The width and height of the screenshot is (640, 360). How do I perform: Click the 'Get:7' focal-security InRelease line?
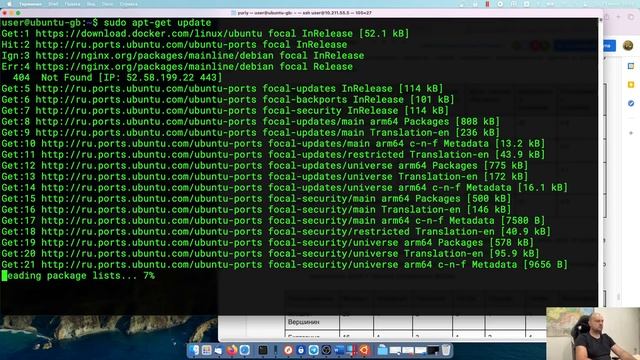(225, 111)
